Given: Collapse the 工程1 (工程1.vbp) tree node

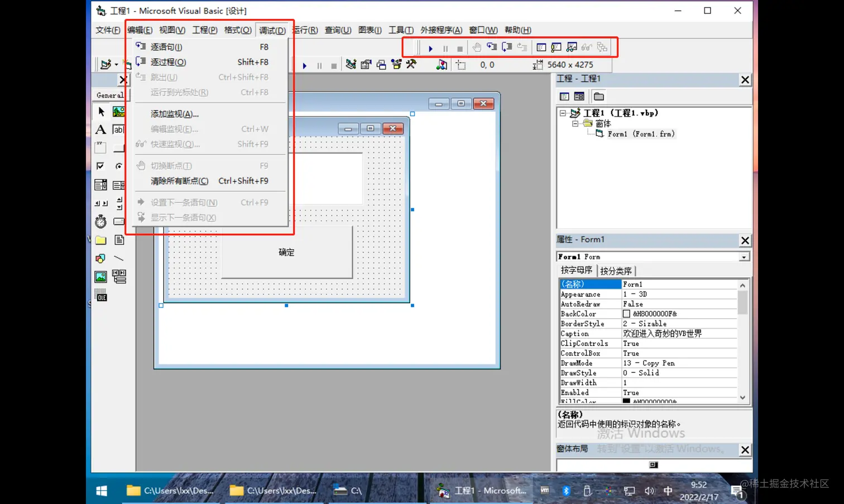Looking at the screenshot, I should (x=563, y=113).
